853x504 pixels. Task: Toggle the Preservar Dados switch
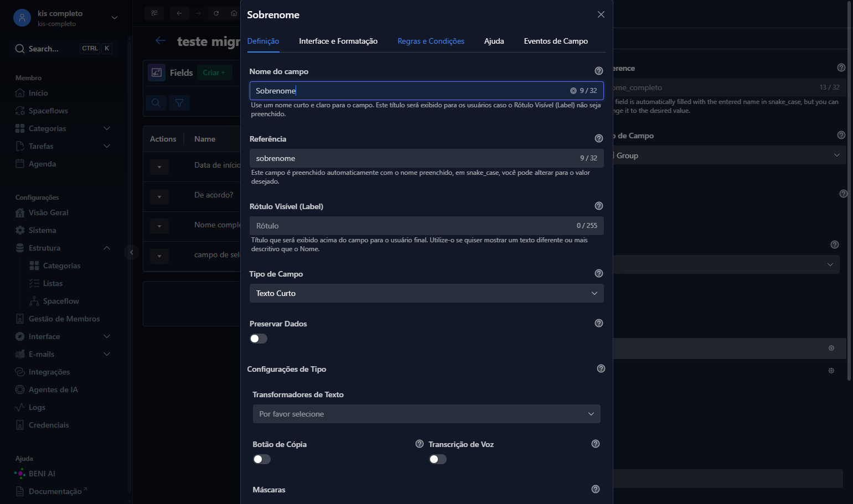[259, 339]
